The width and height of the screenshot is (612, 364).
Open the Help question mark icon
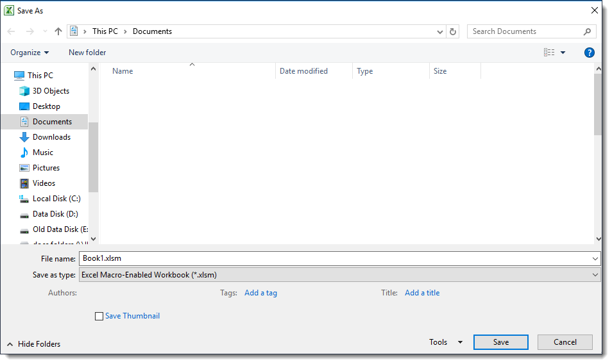(589, 53)
